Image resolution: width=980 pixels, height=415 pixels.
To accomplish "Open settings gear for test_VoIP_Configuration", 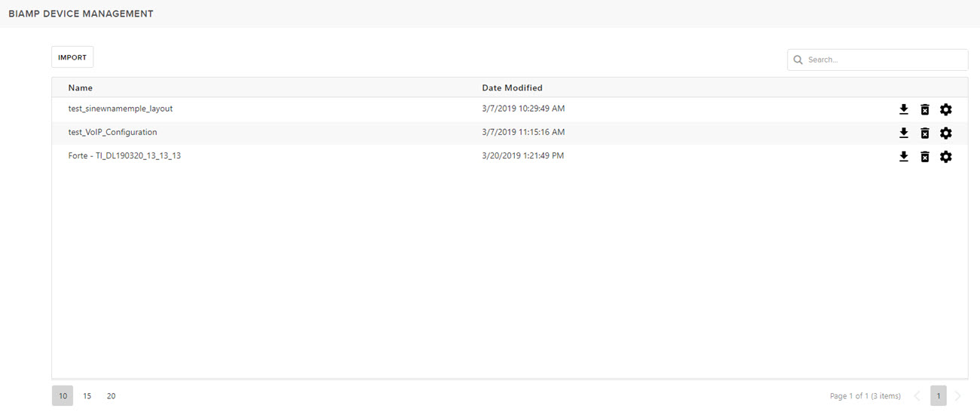I will (x=946, y=133).
